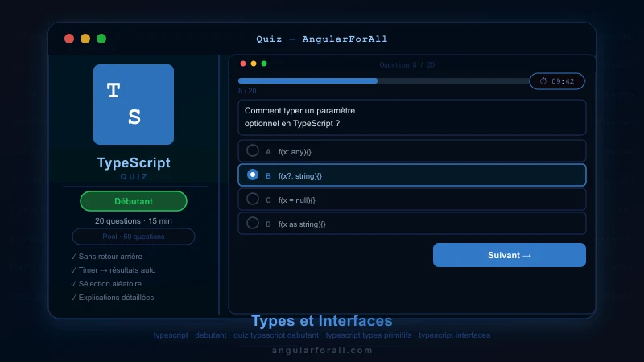Click the debutant tag
644x362 pixels.
tap(211, 335)
